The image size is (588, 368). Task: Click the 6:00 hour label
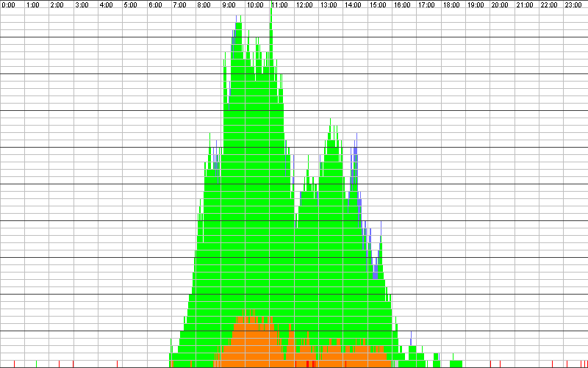pyautogui.click(x=155, y=5)
